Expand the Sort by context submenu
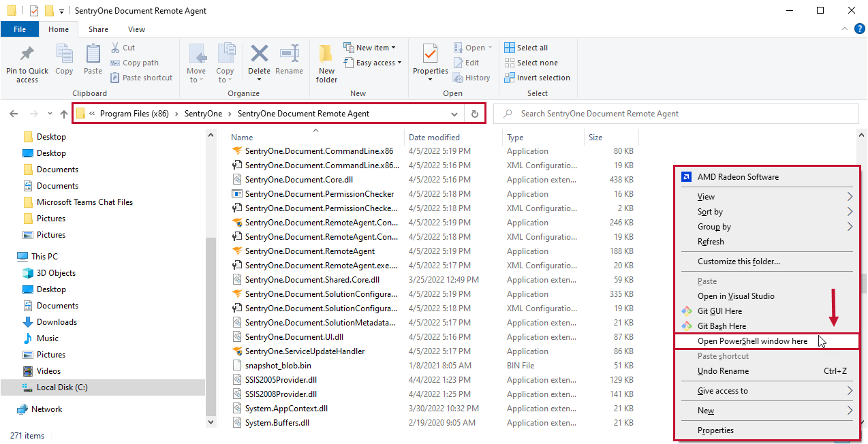 tap(766, 212)
